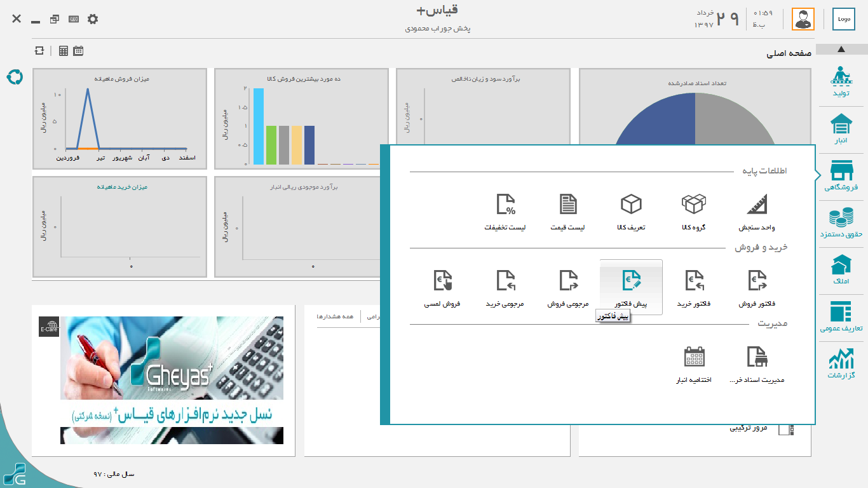This screenshot has width=868, height=488.
Task: Open گروه کالا (Product group)
Action: [693, 212]
